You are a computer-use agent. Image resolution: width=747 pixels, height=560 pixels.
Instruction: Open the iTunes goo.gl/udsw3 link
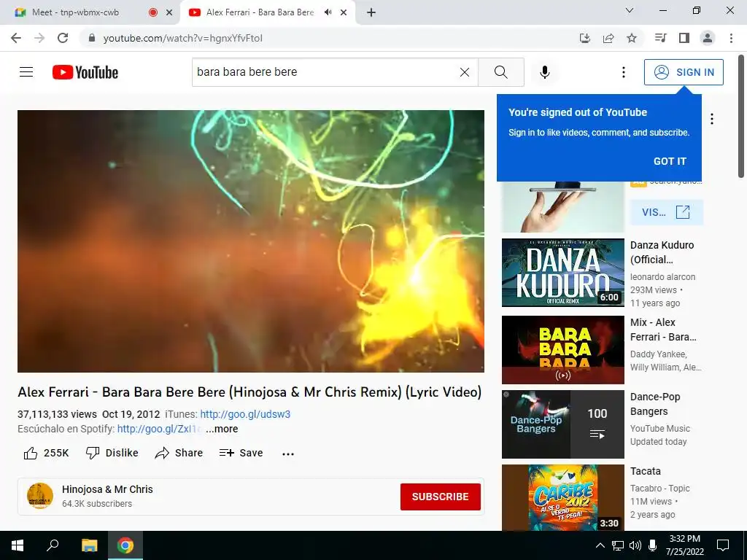click(x=245, y=414)
